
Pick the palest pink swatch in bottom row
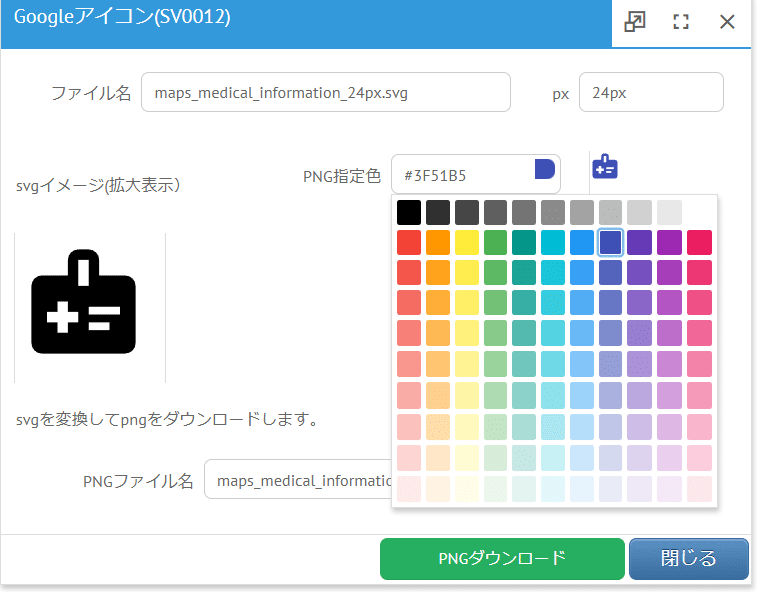(x=699, y=489)
